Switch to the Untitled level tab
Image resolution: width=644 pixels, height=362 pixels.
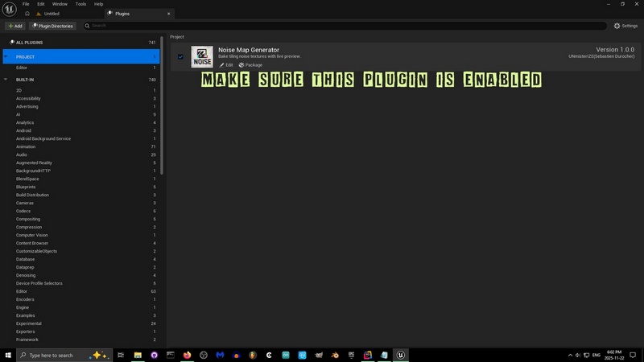(52, 14)
